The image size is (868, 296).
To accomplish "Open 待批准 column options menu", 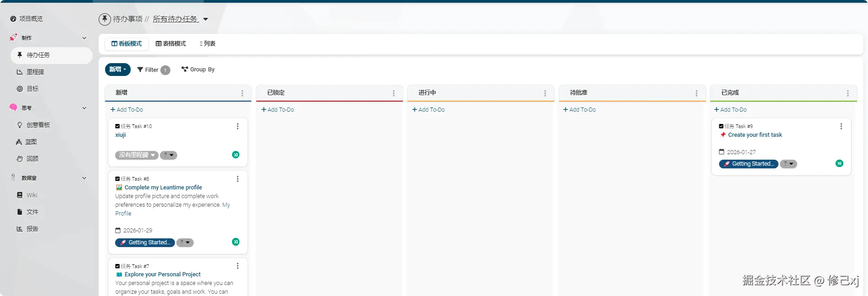I will coord(696,93).
